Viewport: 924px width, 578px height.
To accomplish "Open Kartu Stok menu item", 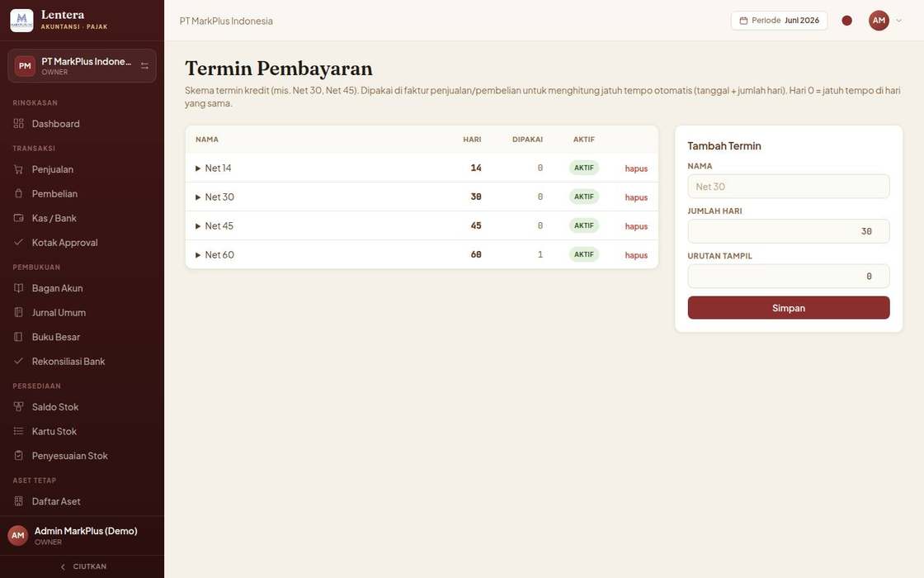I will point(82,431).
